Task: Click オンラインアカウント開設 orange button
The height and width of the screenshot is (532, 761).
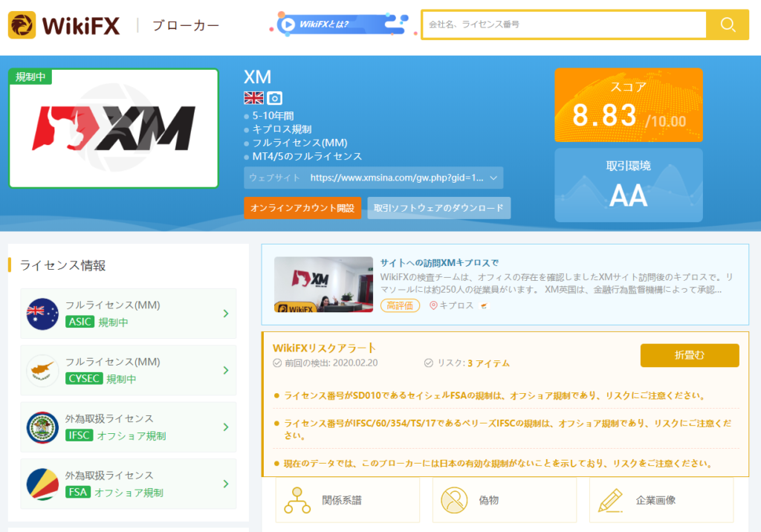Action: pyautogui.click(x=302, y=208)
